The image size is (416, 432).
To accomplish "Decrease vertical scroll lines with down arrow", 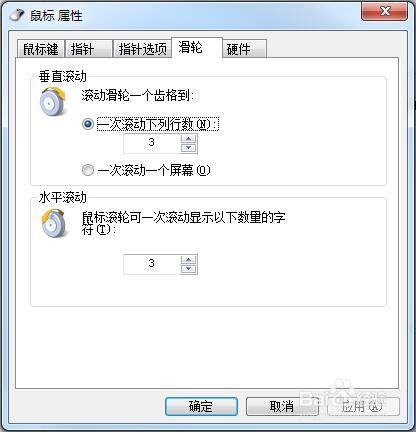I will [189, 148].
